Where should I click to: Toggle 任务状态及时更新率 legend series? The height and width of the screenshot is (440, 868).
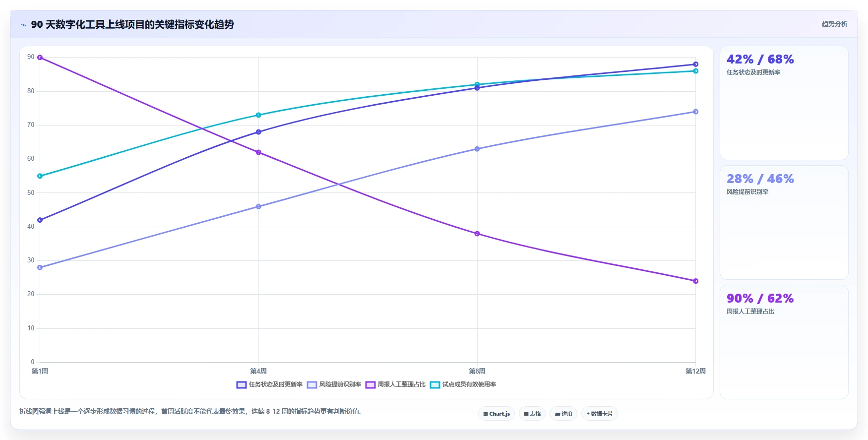269,384
